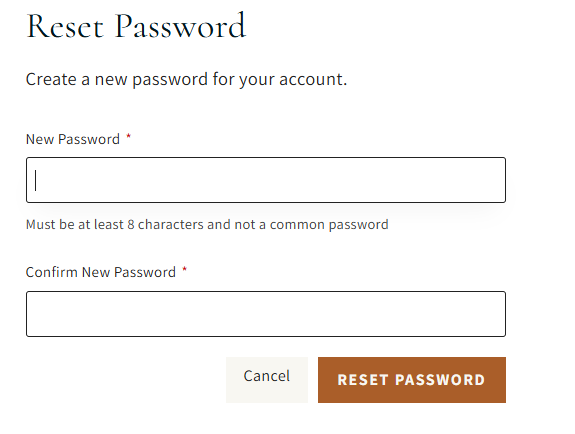Click the 'Must be at least 8 characters' hint
Screen dimensions: 575x434
[207, 225]
